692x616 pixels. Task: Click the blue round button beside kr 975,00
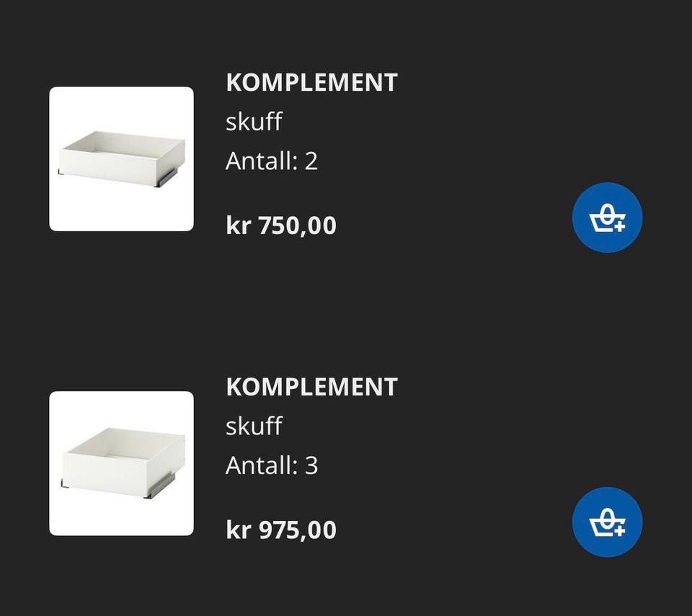pyautogui.click(x=607, y=522)
